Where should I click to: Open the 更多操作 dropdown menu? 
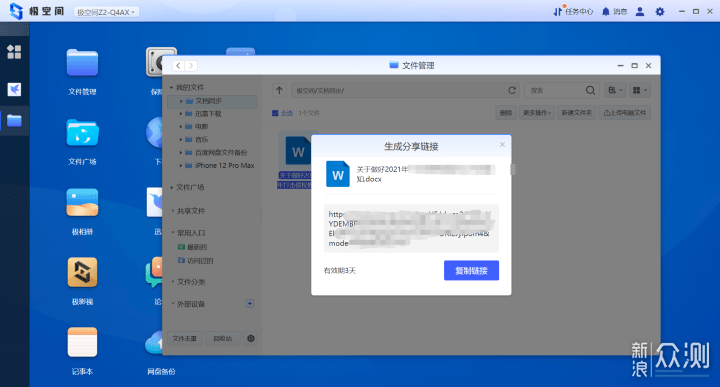point(537,113)
